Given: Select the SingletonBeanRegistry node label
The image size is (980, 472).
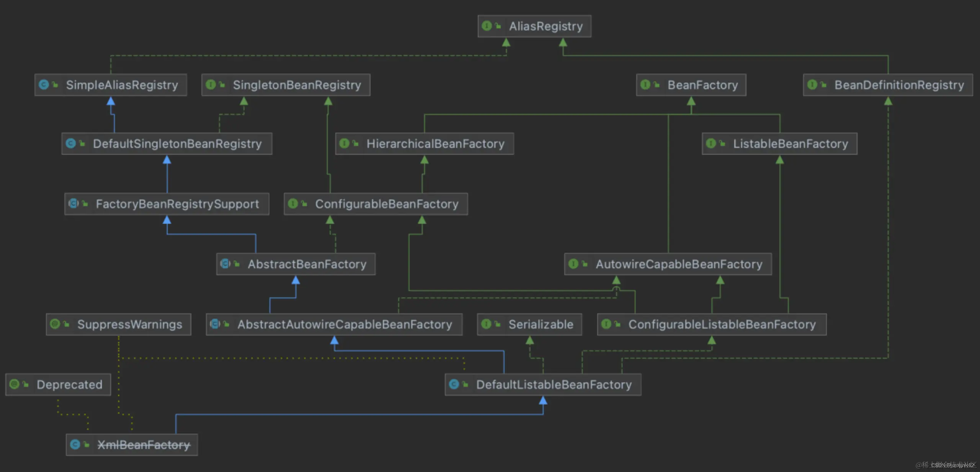Looking at the screenshot, I should [x=297, y=85].
